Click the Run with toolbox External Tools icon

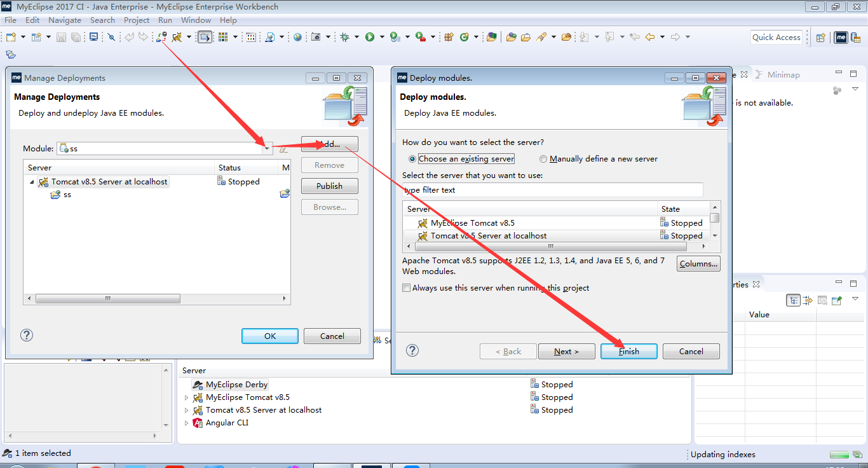tap(421, 37)
